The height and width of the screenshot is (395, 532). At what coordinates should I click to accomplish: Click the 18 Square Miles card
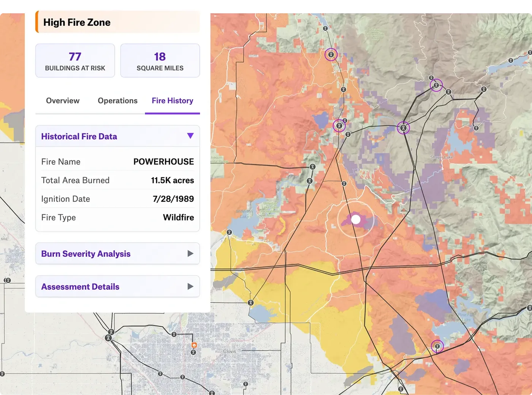click(160, 61)
